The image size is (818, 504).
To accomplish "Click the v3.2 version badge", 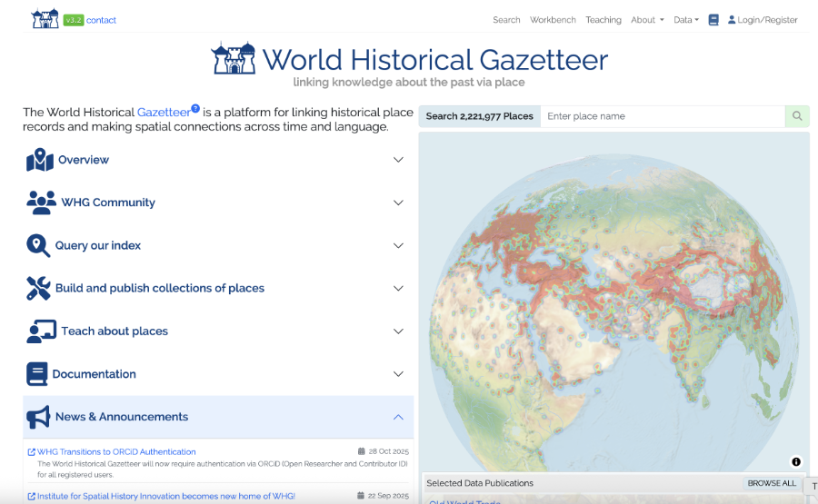I will click(74, 20).
